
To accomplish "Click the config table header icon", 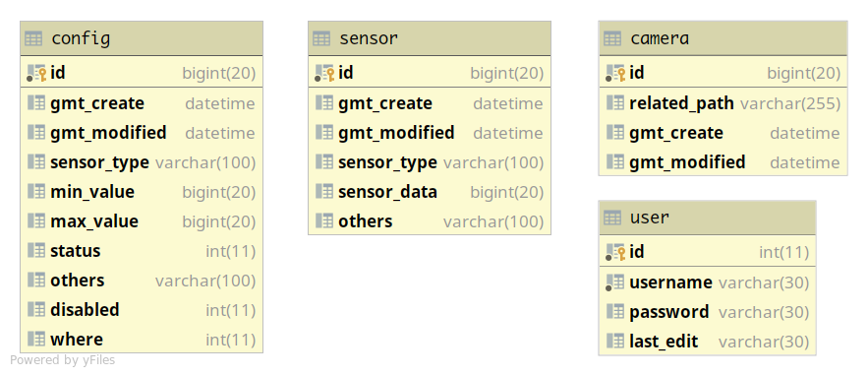I will click(x=33, y=38).
